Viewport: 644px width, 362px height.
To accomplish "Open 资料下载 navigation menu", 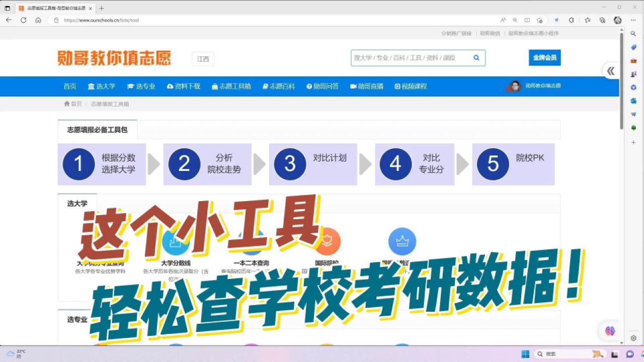I will click(x=184, y=86).
